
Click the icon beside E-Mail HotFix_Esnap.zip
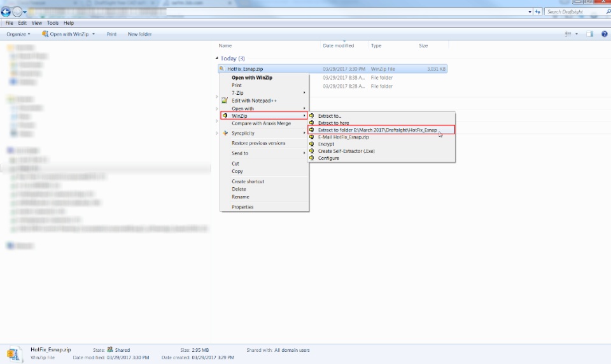[312, 137]
